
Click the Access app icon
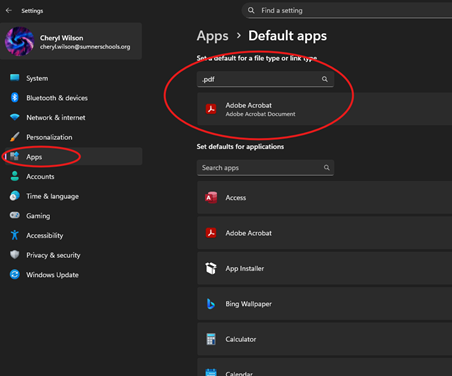(x=211, y=197)
